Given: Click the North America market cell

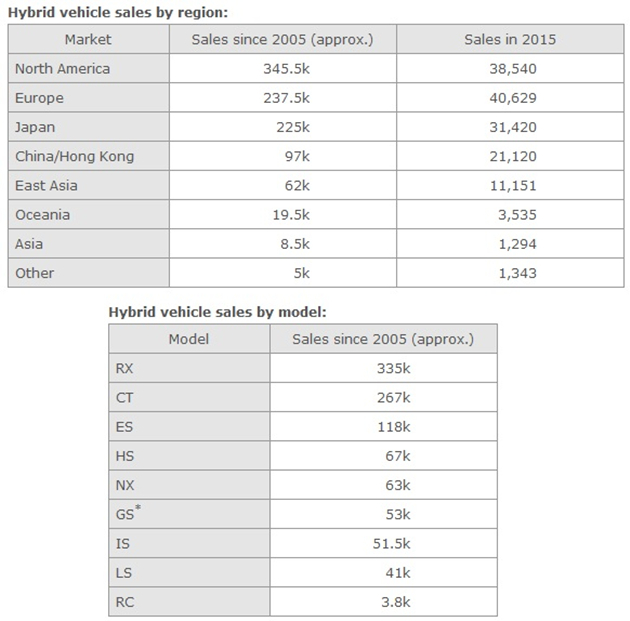Looking at the screenshot, I should pyautogui.click(x=62, y=69).
